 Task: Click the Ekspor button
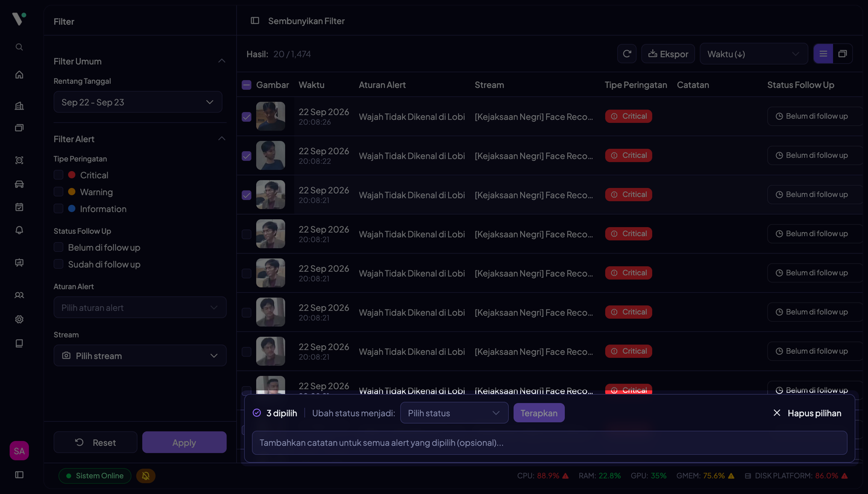coord(668,54)
